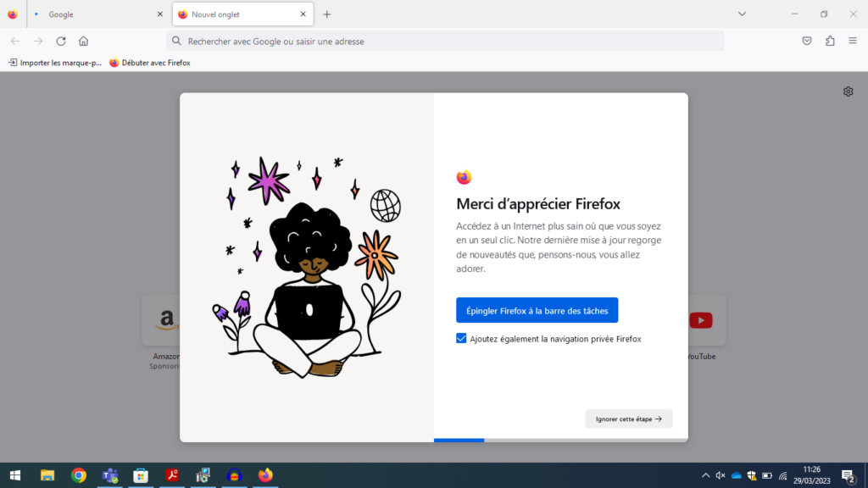This screenshot has height=488, width=868.
Task: Focus the Rechercher avec Google address bar
Action: point(445,41)
